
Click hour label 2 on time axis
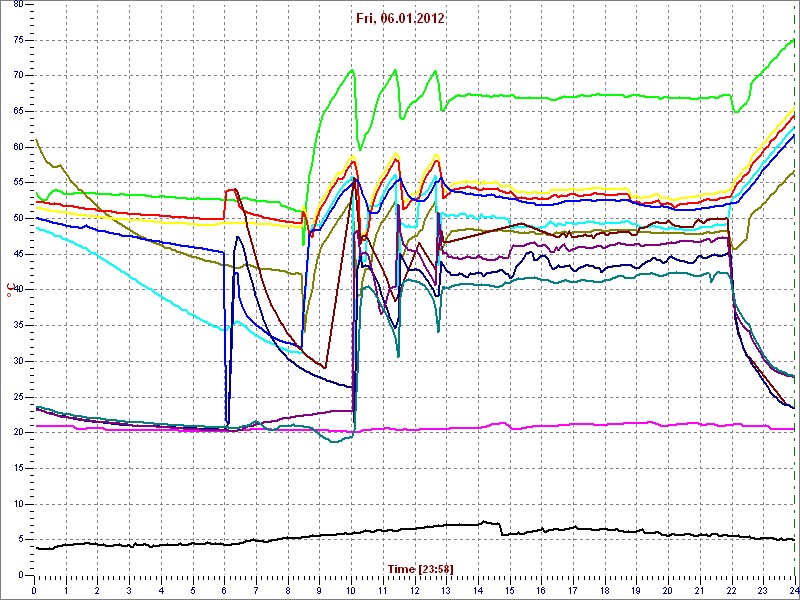click(97, 589)
